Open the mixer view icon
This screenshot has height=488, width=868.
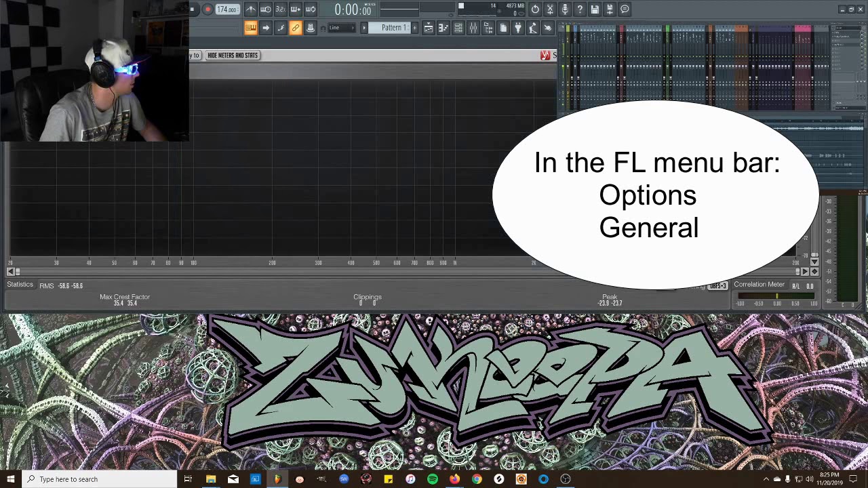point(473,28)
